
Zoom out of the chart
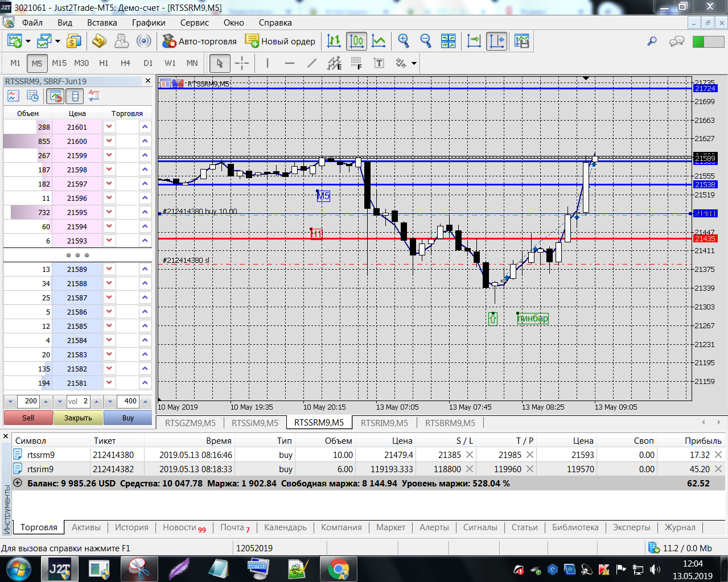click(x=426, y=41)
